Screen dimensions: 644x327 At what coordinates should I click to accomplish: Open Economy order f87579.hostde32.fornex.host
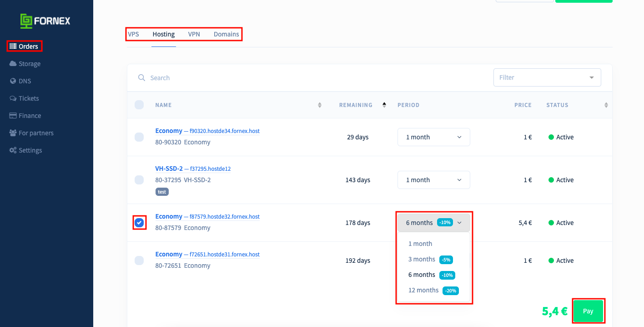[x=207, y=217]
